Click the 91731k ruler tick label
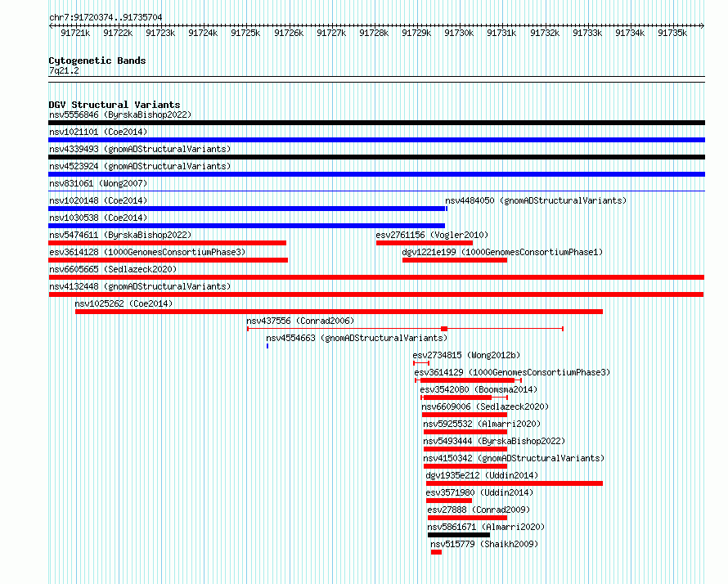 [x=501, y=33]
